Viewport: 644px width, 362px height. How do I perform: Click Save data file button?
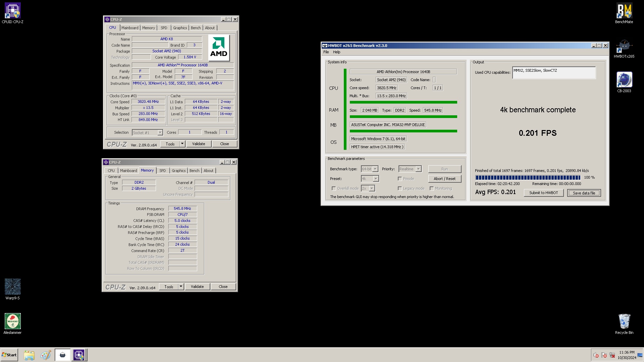click(x=584, y=193)
